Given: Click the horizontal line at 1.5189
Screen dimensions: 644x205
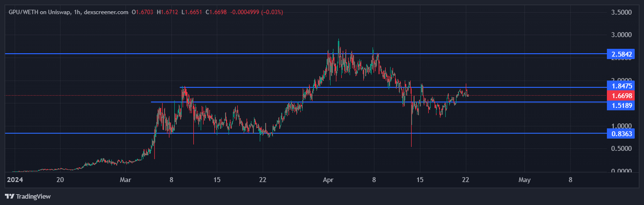Looking at the screenshot, I should tap(379, 102).
